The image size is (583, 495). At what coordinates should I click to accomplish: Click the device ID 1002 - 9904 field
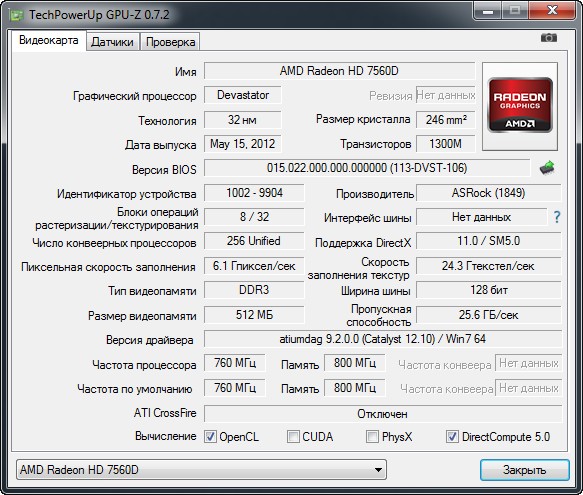(254, 193)
